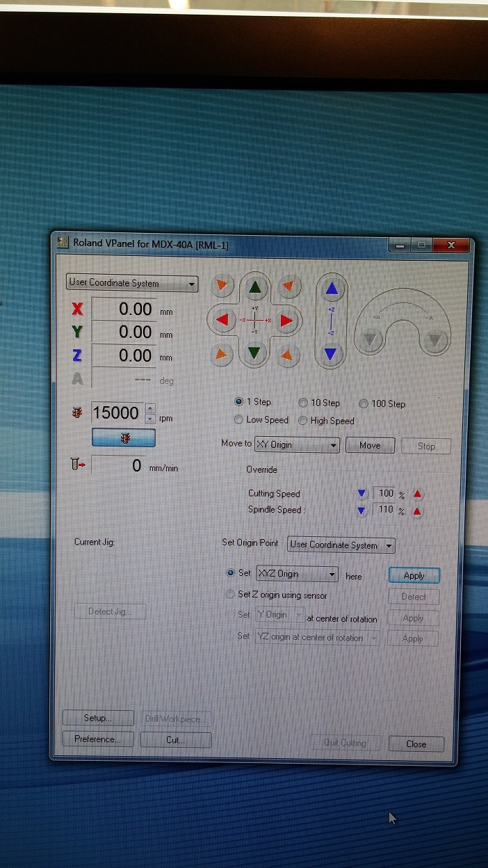Image resolution: width=488 pixels, height=868 pixels.
Task: Select Set Z origin using sensor option
Action: pos(231,595)
